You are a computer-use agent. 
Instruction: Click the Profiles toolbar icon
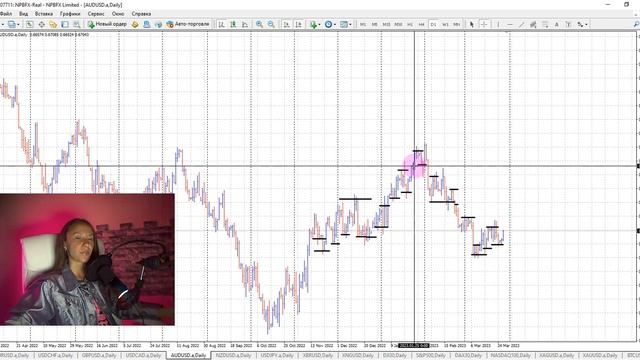pos(12,24)
